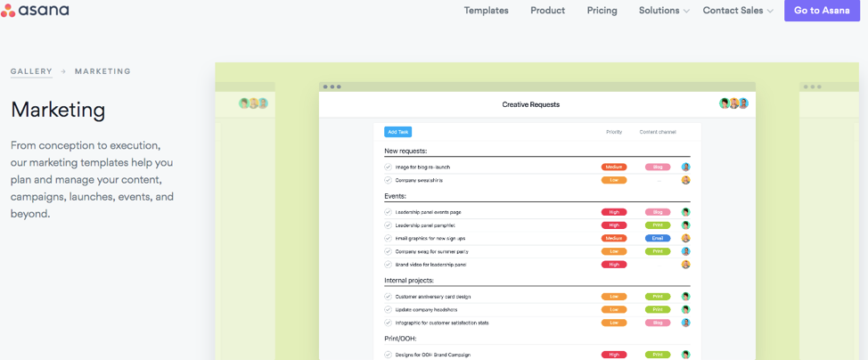Click assignee avatar on 'Infographic' row
Viewport: 868px width, 360px height.
686,323
